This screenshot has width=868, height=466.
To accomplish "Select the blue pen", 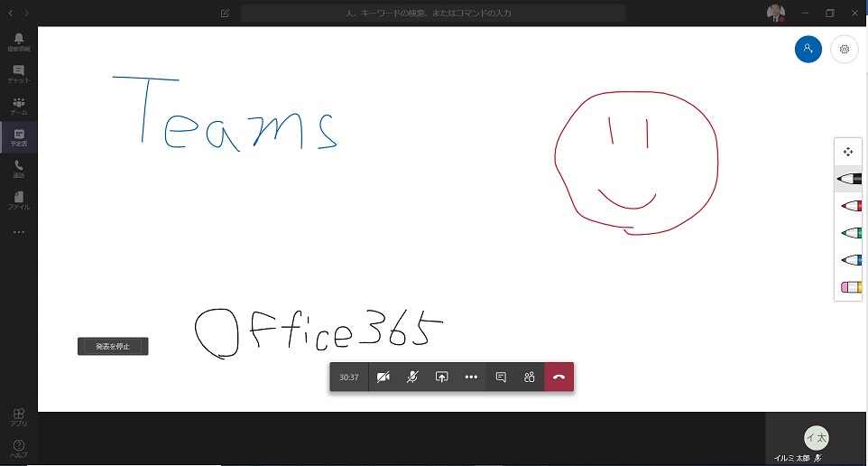I will point(849,260).
